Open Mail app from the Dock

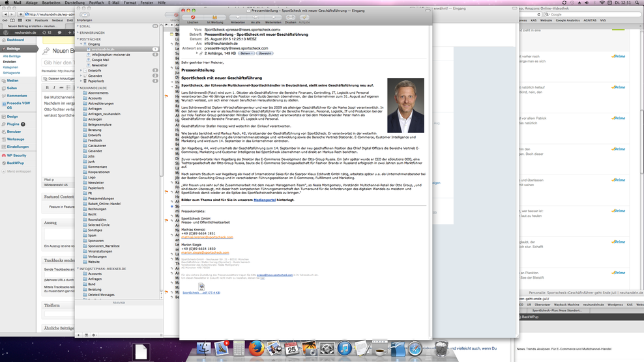click(x=221, y=348)
